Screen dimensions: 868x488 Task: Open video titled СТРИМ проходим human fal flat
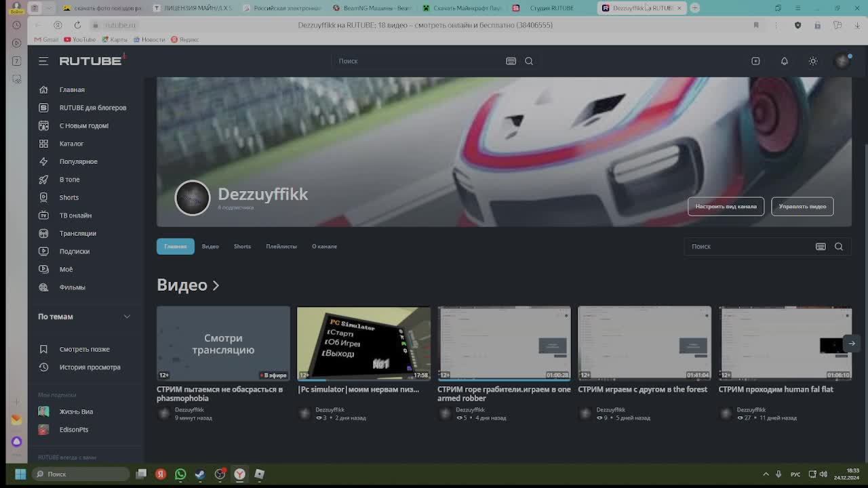(x=776, y=390)
